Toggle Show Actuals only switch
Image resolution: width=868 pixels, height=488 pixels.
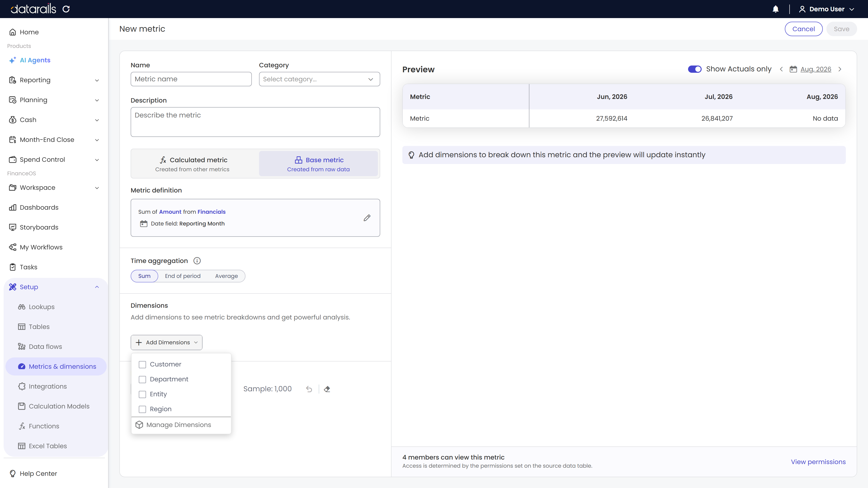click(695, 69)
